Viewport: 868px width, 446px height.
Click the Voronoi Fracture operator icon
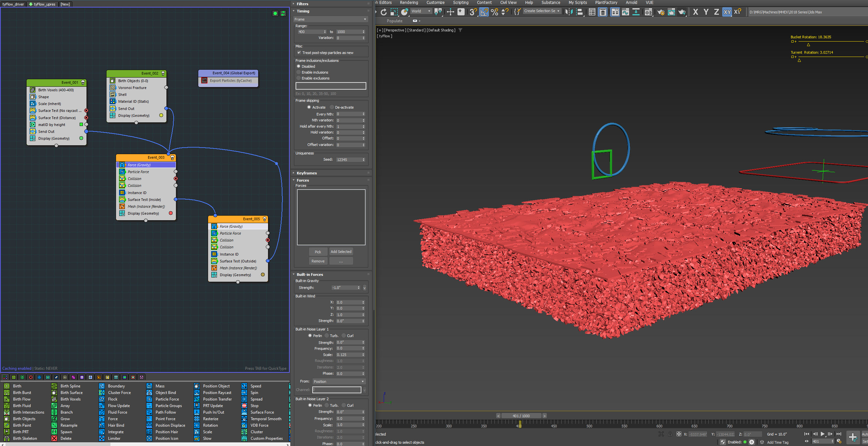pos(112,87)
